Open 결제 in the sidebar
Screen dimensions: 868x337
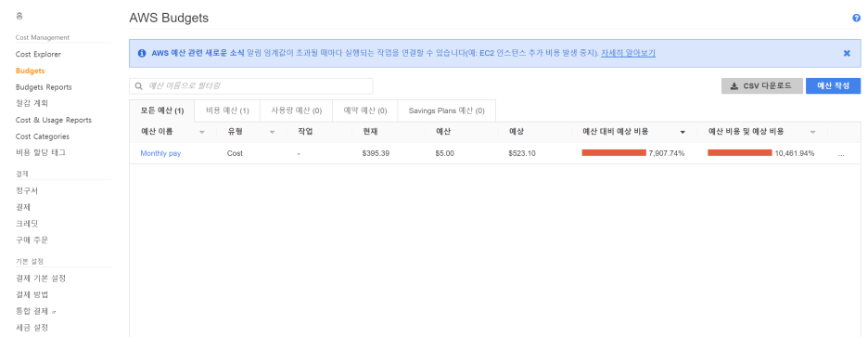22,207
